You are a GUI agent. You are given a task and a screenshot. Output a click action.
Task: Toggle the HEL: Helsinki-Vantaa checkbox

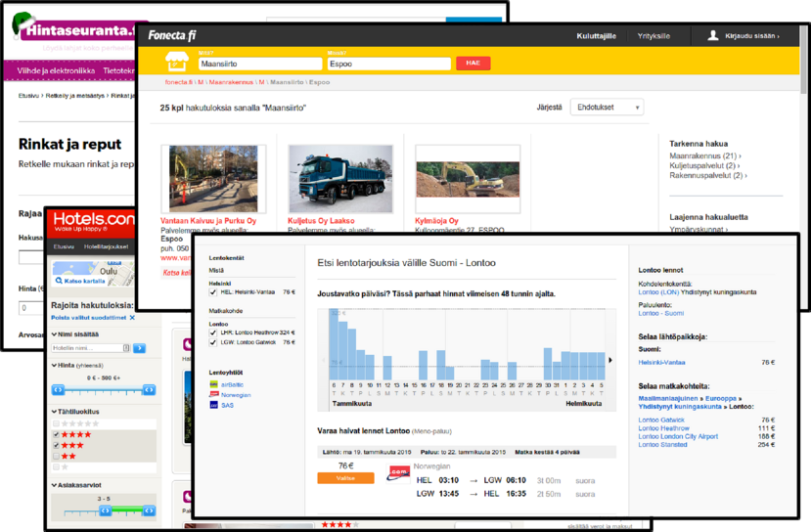click(212, 292)
